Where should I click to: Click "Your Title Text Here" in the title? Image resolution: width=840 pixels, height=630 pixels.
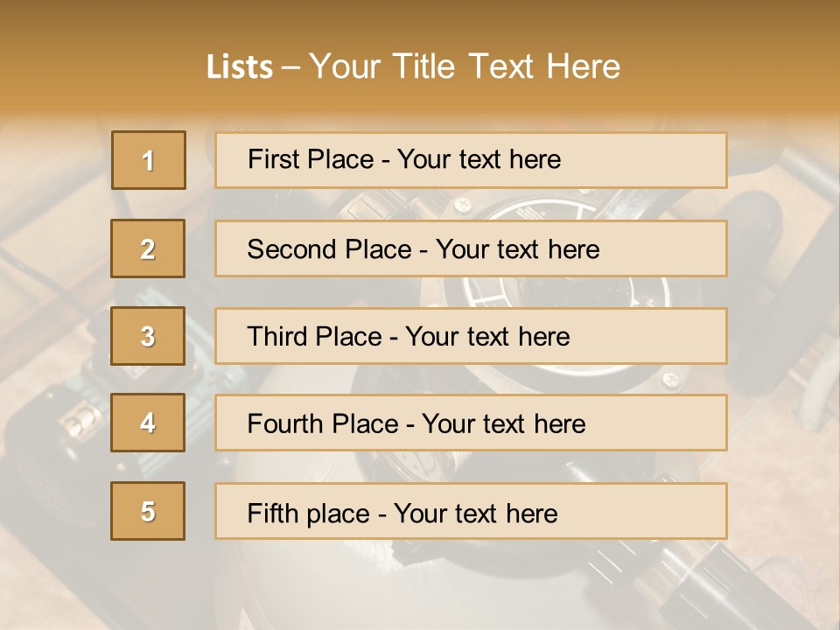pyautogui.click(x=465, y=66)
